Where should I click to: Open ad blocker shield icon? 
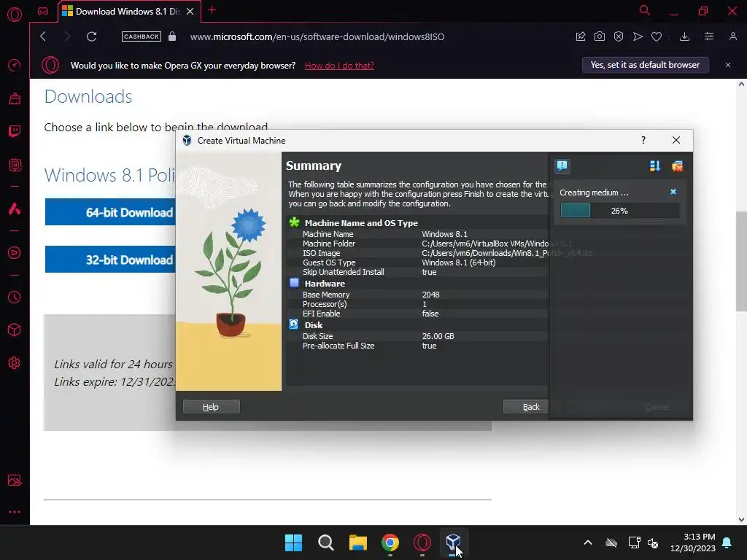[619, 36]
